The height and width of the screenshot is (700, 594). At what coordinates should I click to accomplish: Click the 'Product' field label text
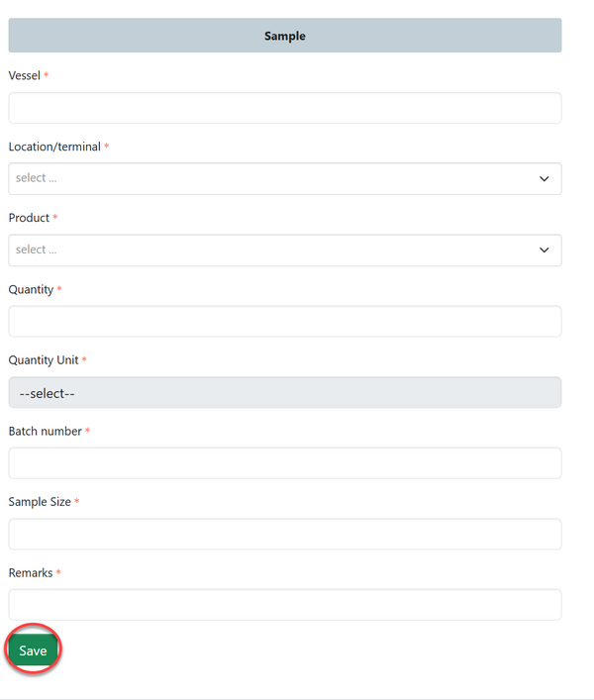(29, 218)
